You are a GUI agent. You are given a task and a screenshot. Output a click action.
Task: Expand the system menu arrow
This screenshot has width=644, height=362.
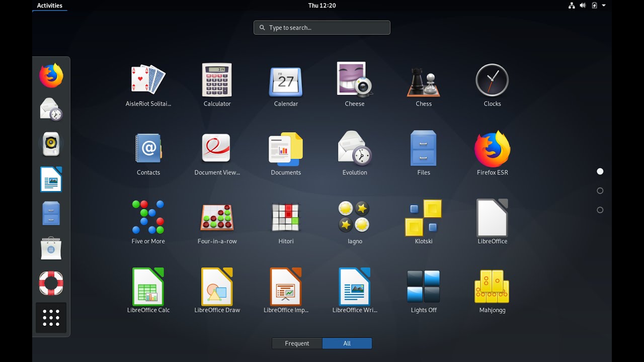pos(604,6)
